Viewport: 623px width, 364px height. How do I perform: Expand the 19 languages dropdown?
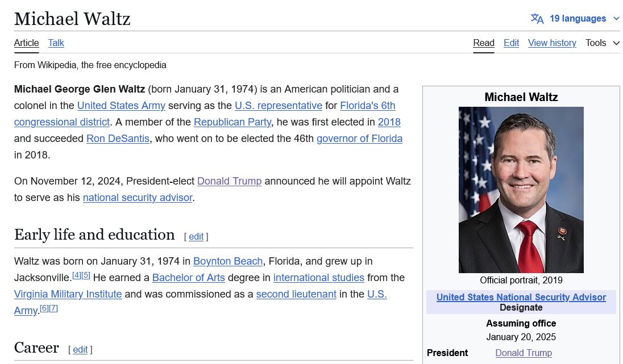[x=577, y=19]
